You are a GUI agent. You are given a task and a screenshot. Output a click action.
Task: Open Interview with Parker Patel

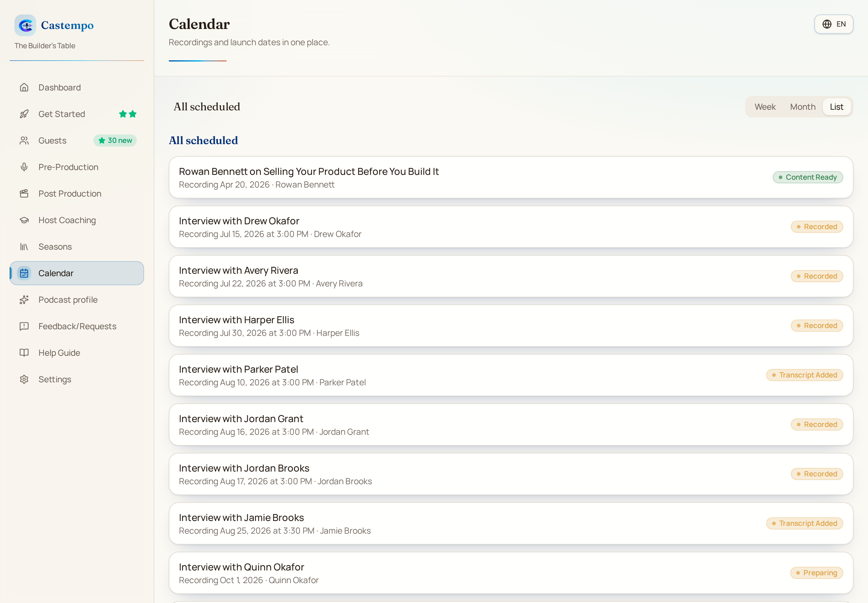[x=511, y=375]
